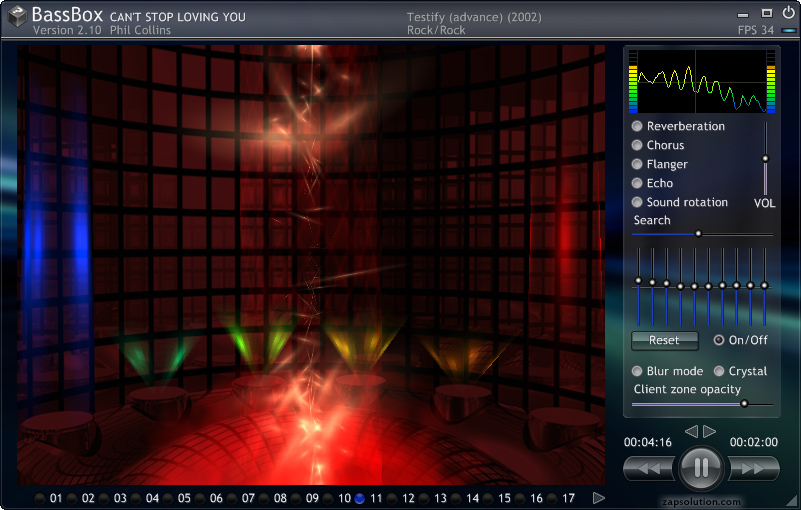This screenshot has height=510, width=801.
Task: Click the fast forward button
Action: [753, 469]
